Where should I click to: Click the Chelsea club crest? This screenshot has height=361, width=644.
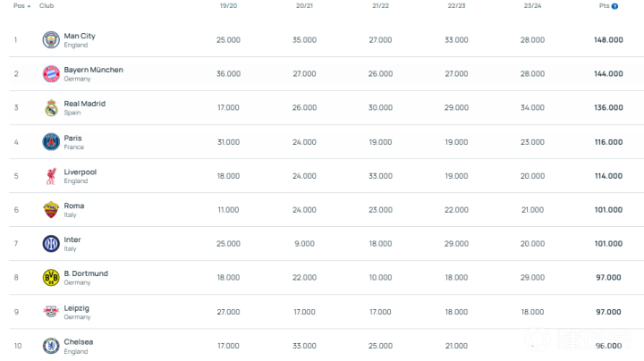[x=51, y=346]
